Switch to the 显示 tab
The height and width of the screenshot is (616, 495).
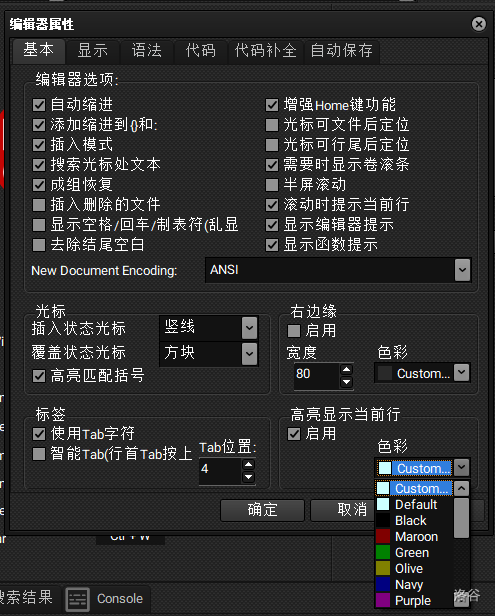pyautogui.click(x=93, y=51)
